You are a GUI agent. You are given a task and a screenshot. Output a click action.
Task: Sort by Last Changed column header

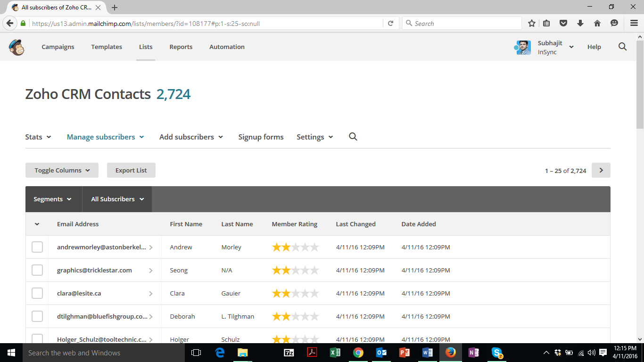coord(355,224)
